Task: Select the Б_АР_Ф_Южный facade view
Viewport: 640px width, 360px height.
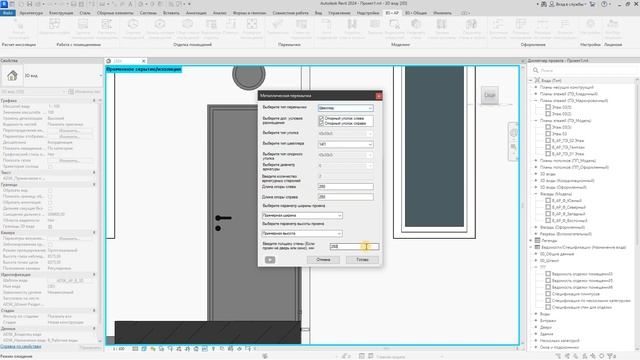Action: pyautogui.click(x=567, y=200)
